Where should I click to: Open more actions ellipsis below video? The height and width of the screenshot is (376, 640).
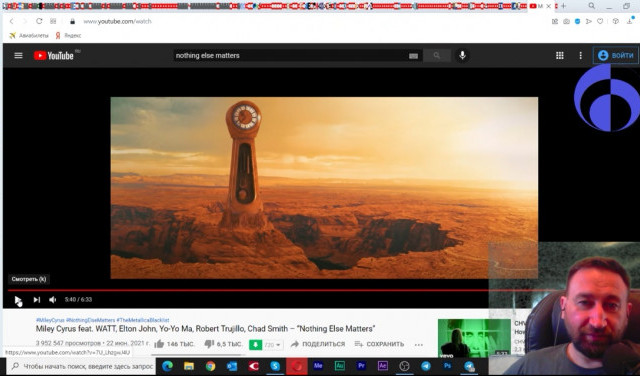(x=418, y=345)
